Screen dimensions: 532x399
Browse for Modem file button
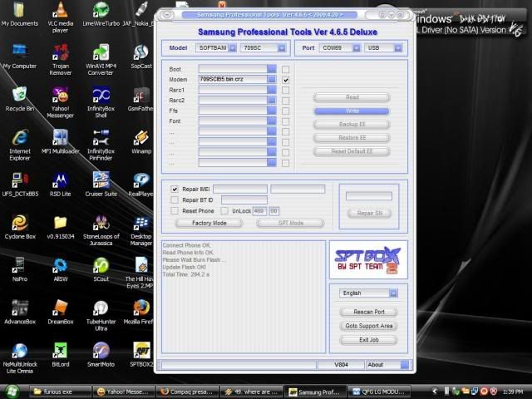(272, 80)
